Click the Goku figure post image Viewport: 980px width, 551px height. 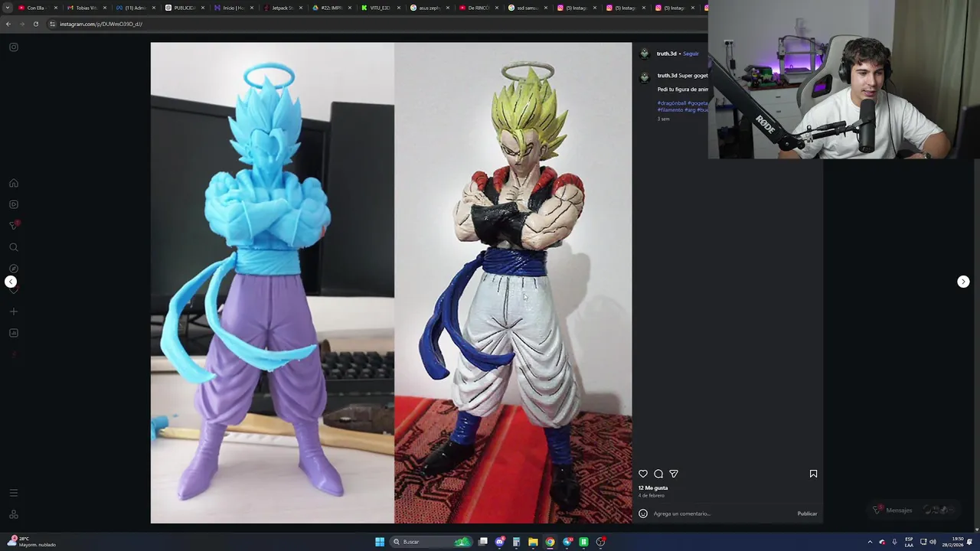pos(391,282)
